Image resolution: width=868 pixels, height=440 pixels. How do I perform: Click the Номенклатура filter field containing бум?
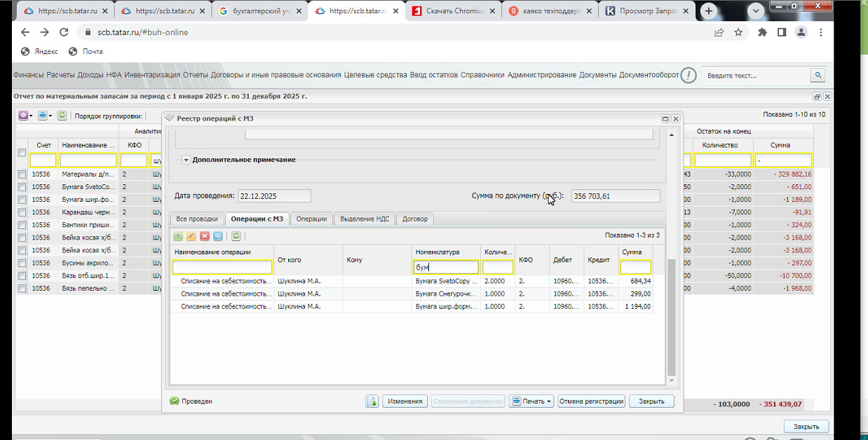pyautogui.click(x=446, y=267)
